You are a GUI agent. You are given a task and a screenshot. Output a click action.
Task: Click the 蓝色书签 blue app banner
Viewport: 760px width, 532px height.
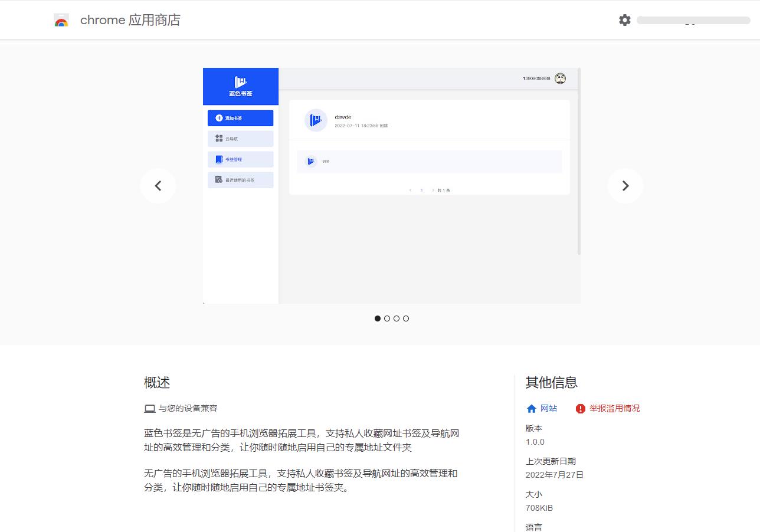[240, 86]
